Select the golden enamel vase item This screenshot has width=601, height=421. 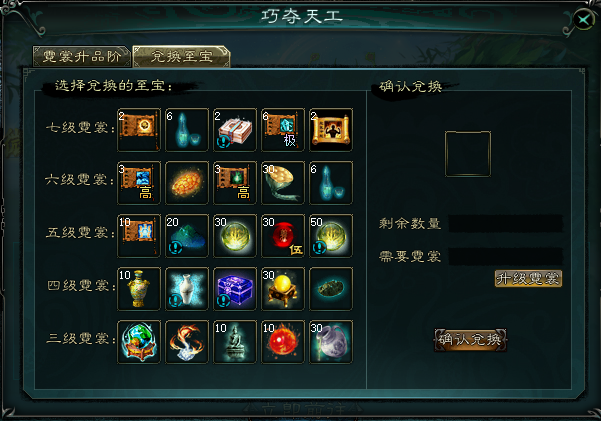tap(139, 289)
